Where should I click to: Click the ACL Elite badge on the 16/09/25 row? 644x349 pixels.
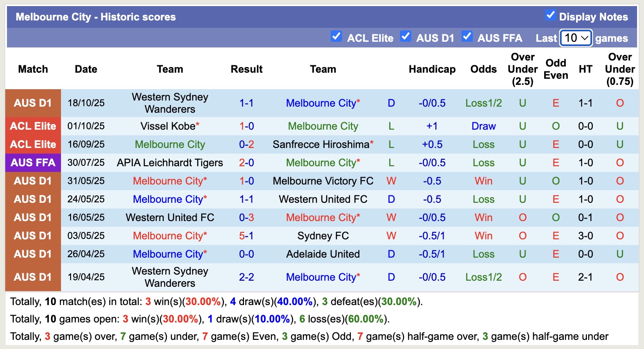[x=33, y=144]
